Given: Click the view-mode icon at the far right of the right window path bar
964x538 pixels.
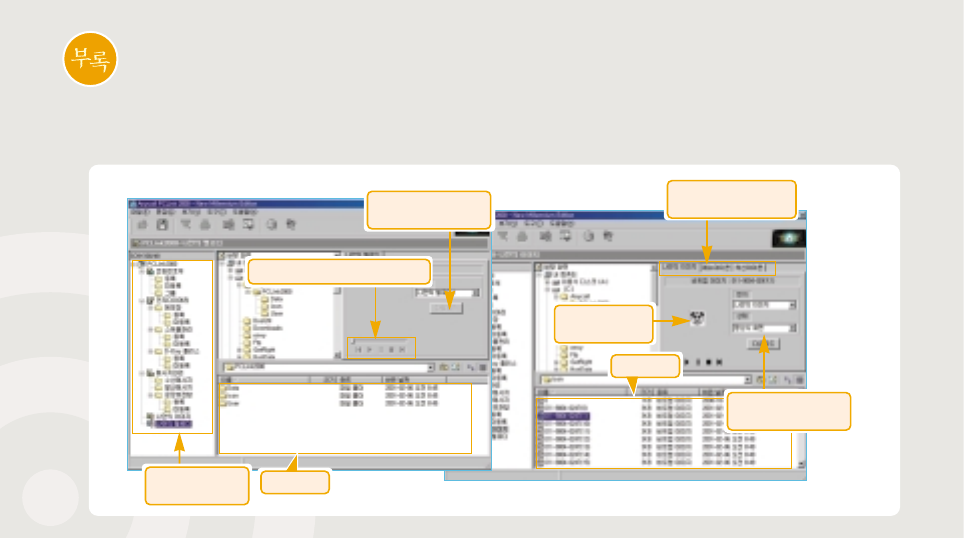Looking at the screenshot, I should click(800, 380).
